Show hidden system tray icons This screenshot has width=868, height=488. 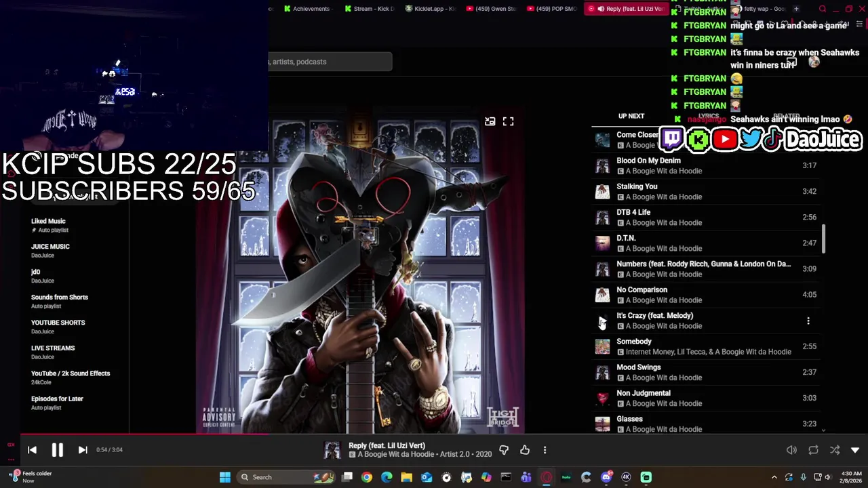pos(774,477)
